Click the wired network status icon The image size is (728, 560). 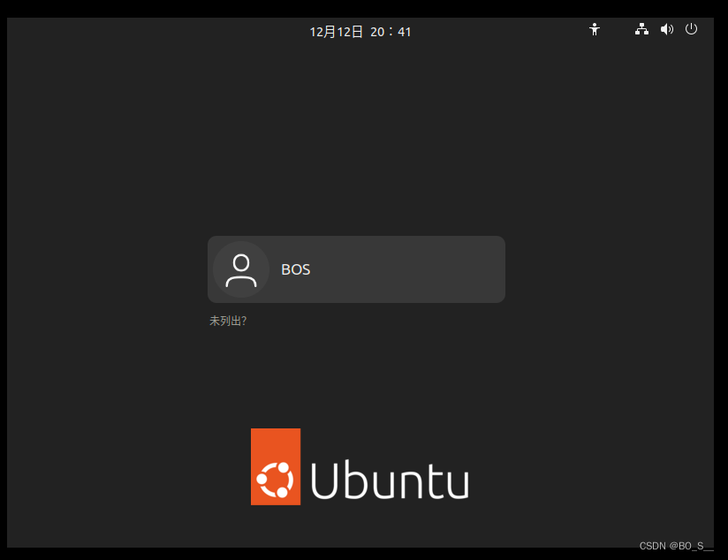tap(641, 29)
